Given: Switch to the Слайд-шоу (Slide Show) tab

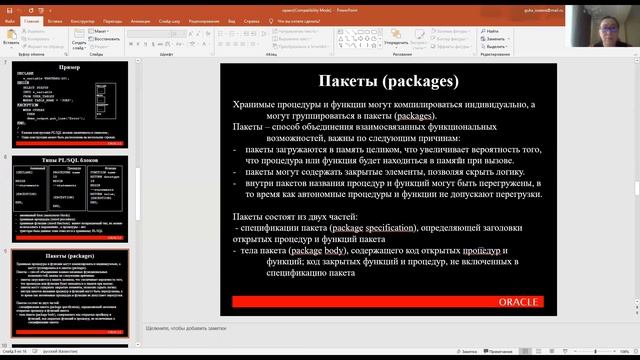Looking at the screenshot, I should click(169, 21).
